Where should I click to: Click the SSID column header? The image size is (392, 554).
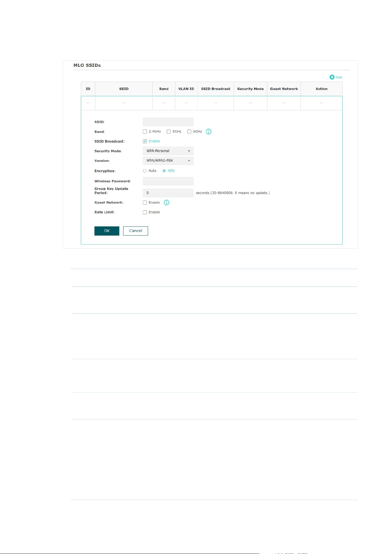[x=124, y=89]
